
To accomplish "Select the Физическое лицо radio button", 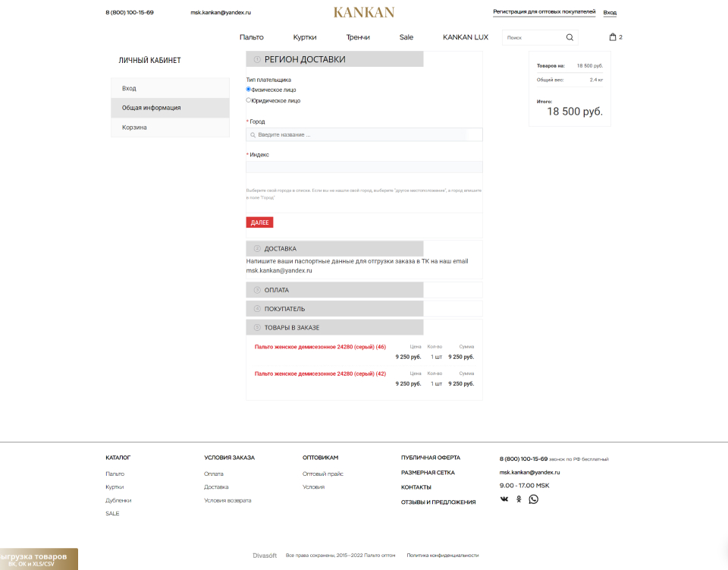I will coord(249,90).
